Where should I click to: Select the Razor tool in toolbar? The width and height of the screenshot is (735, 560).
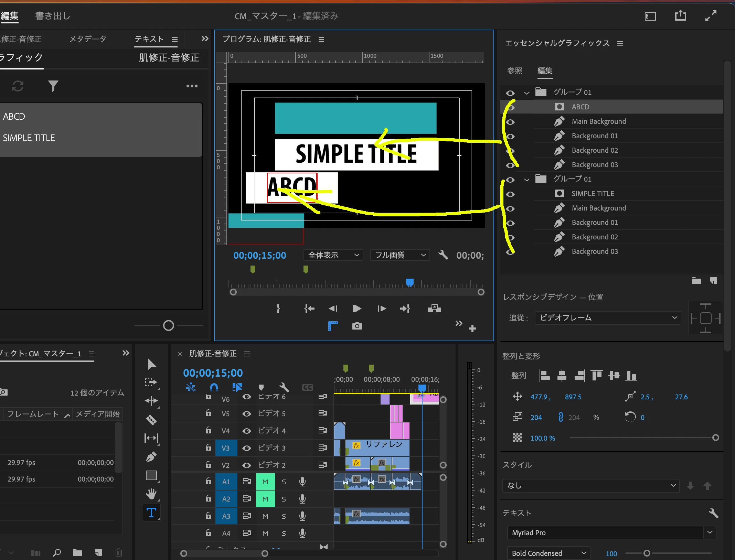(x=151, y=420)
